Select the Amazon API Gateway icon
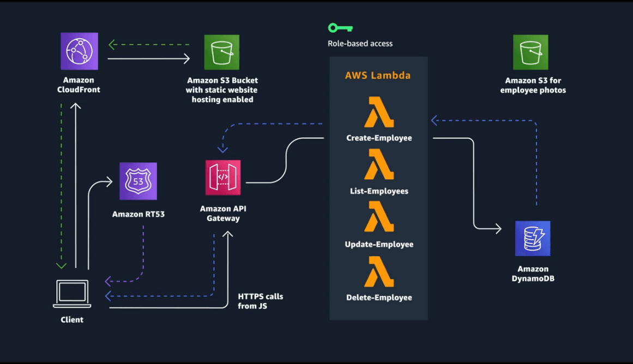 pos(222,177)
